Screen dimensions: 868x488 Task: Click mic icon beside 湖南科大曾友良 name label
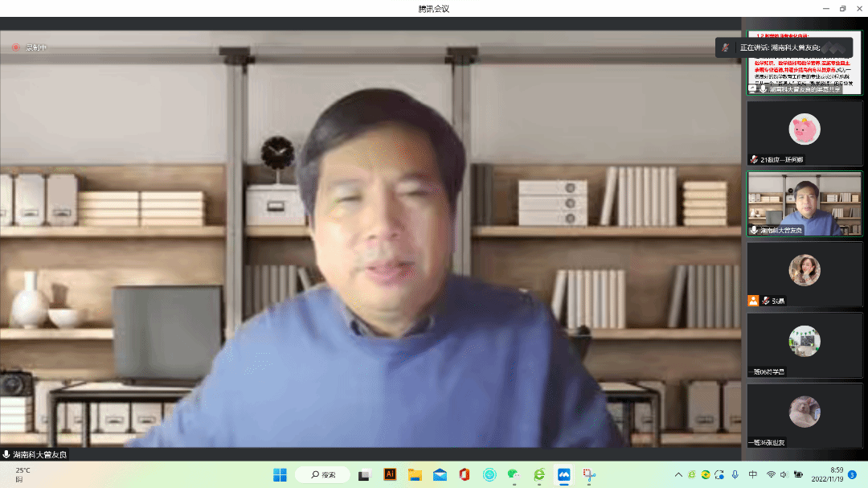pyautogui.click(x=6, y=454)
